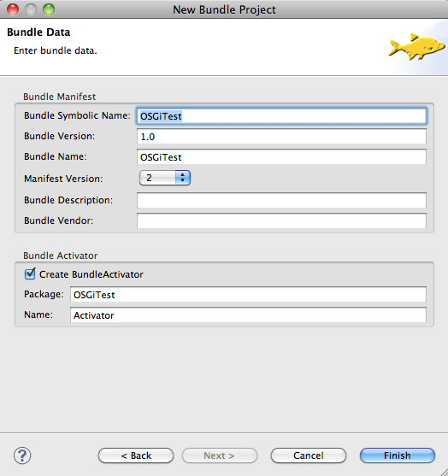Open the Manifest Version dropdown
The width and height of the screenshot is (448, 476).
point(165,178)
